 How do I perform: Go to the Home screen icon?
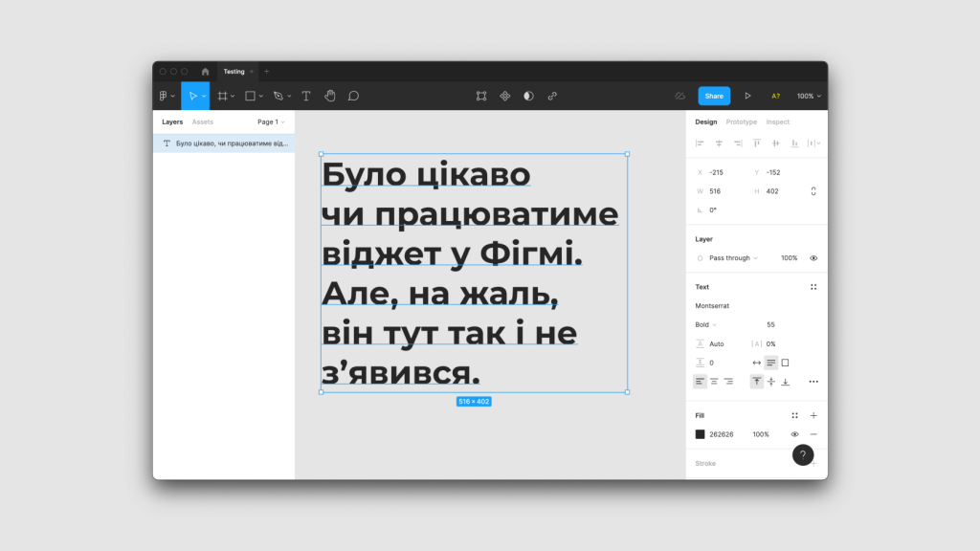(x=205, y=72)
